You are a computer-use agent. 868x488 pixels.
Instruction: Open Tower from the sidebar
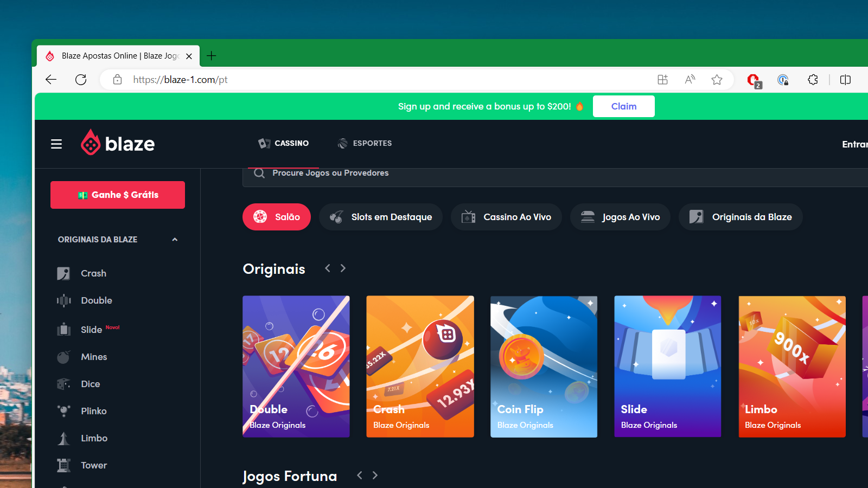pyautogui.click(x=94, y=465)
